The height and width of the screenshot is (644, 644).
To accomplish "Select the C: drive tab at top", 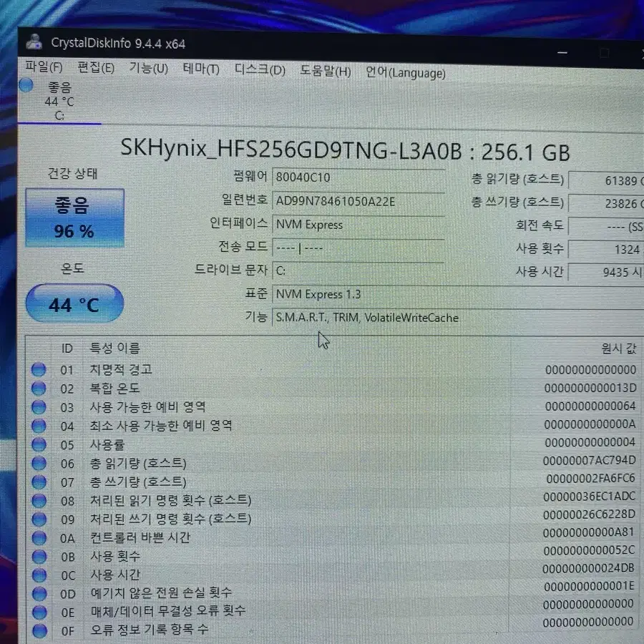I will 59,102.
